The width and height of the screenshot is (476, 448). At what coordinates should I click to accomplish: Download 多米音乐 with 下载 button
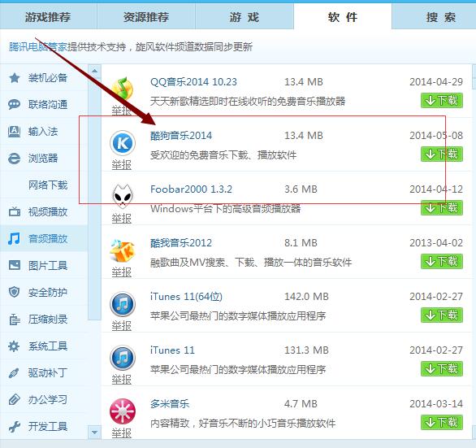(442, 422)
